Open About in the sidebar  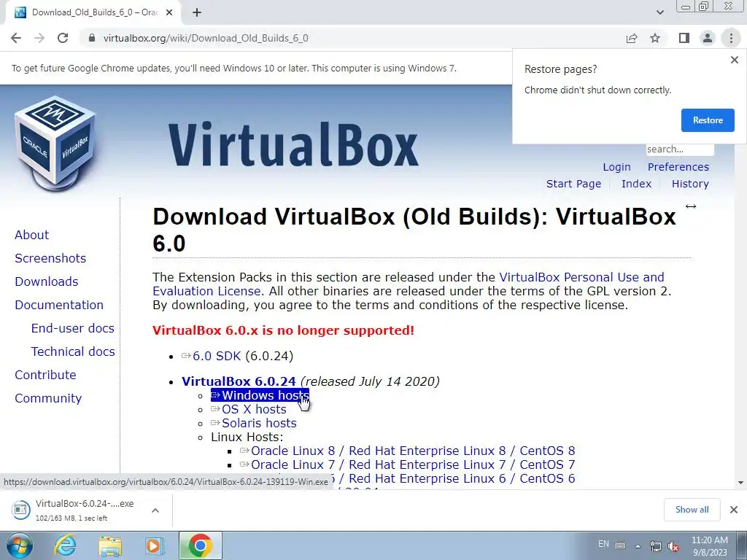31,235
